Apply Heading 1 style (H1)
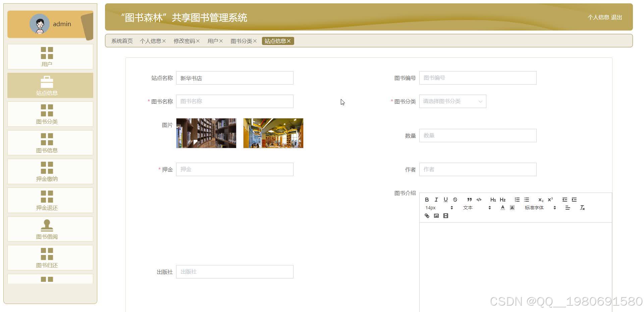Viewport: 644px width, 312px height. click(493, 200)
